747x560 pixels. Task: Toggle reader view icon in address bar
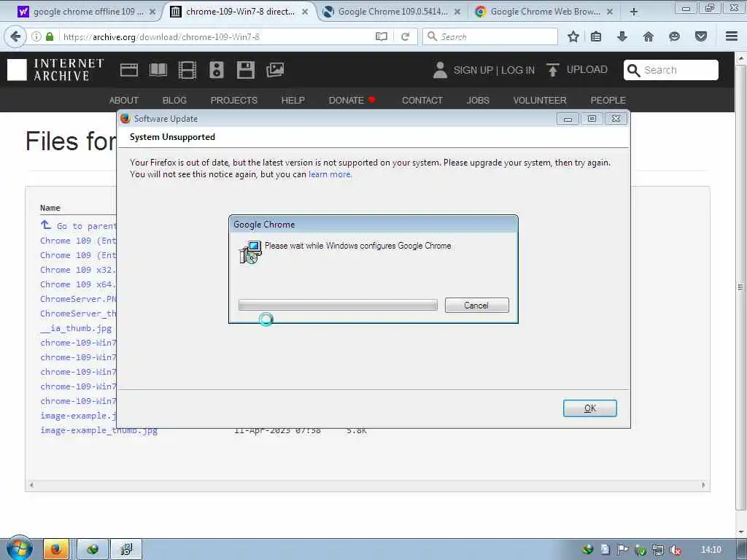(x=381, y=36)
